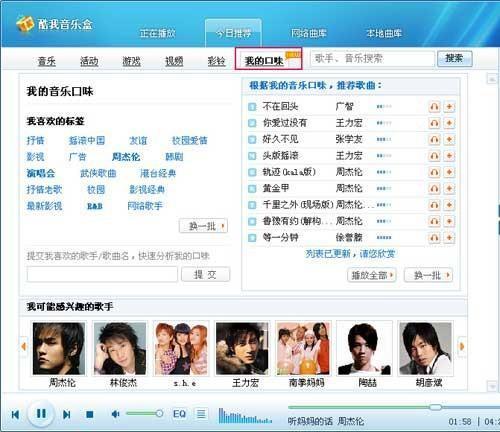500x432 pixels.
Task: Open the 本地曲库 tab
Action: tap(384, 33)
